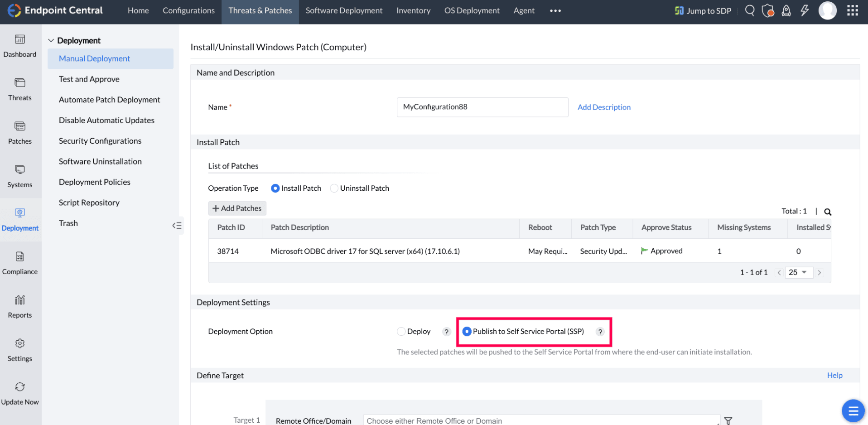Search the patch list table

[x=828, y=212]
